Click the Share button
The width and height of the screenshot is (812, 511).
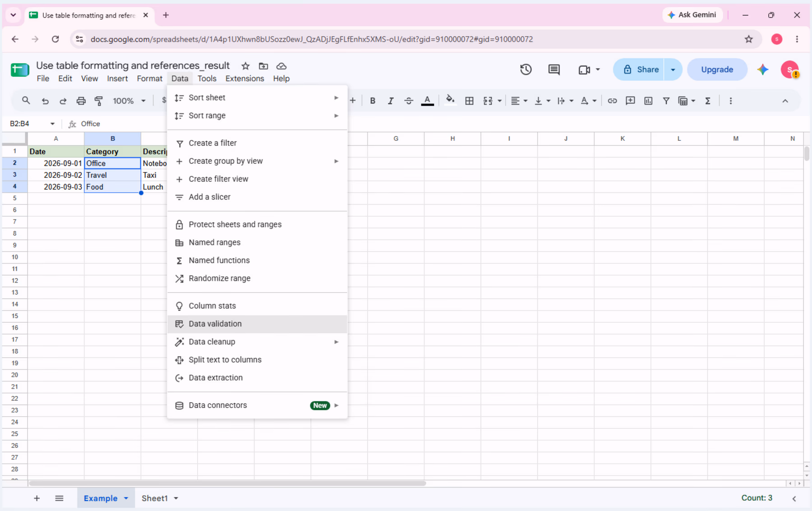point(639,70)
